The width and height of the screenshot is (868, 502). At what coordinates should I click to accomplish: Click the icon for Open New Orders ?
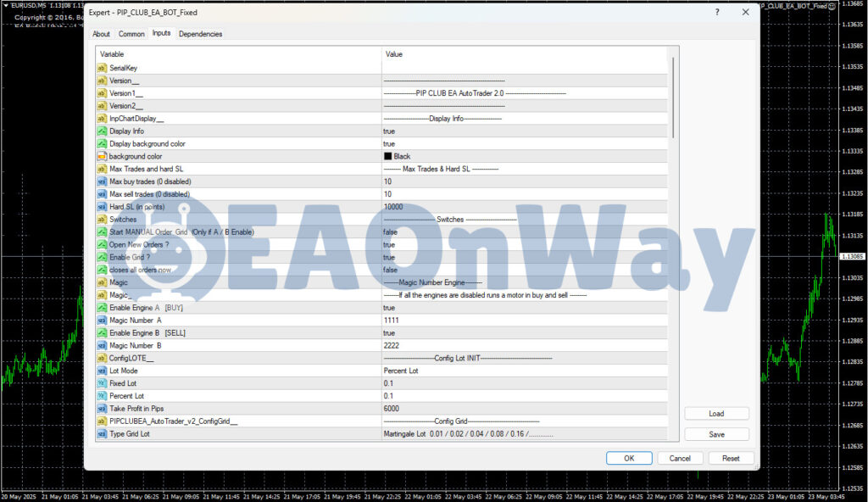pyautogui.click(x=102, y=244)
